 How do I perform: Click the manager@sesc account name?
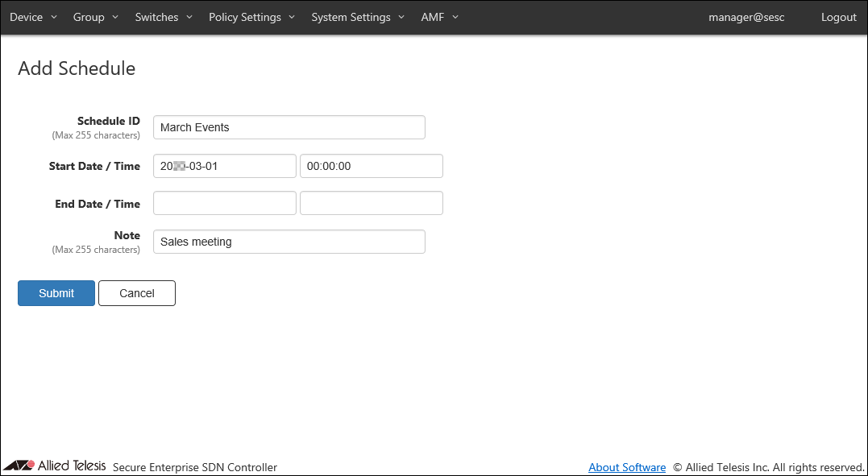coord(746,17)
